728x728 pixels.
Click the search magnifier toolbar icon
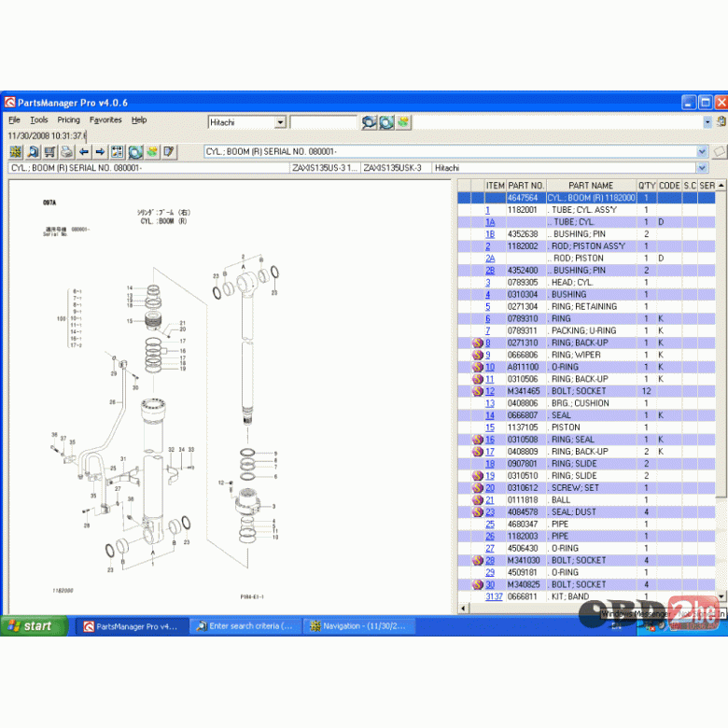(33, 152)
